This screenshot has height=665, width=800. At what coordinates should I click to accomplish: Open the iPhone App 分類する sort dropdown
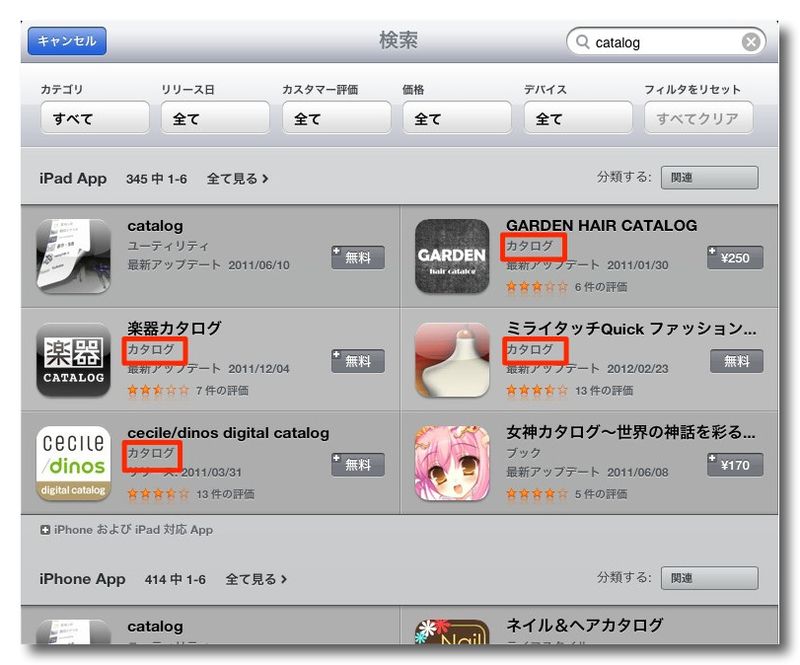[x=710, y=578]
